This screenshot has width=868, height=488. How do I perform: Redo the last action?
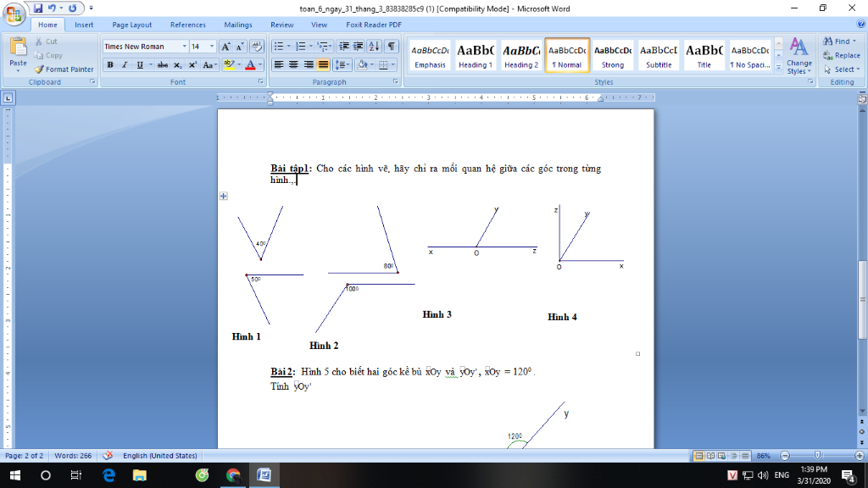point(73,8)
